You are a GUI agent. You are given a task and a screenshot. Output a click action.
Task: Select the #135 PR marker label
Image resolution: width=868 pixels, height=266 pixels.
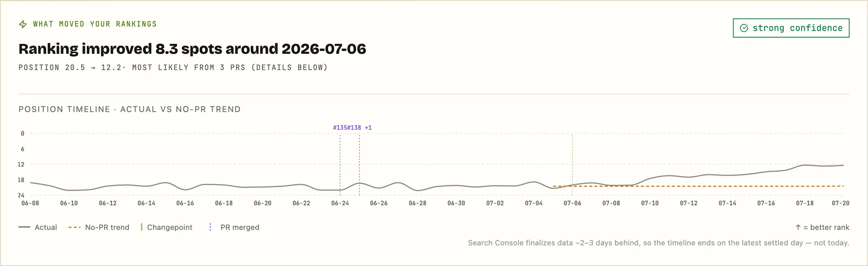[340, 128]
